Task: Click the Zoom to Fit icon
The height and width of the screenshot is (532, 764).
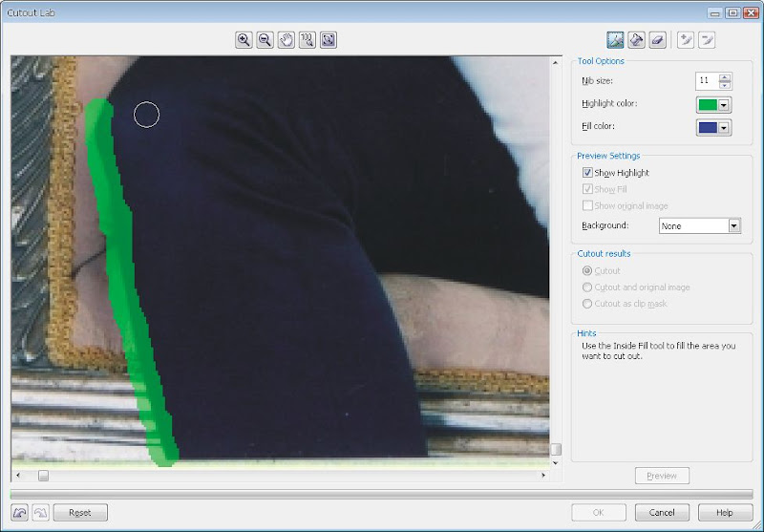Action: tap(329, 40)
